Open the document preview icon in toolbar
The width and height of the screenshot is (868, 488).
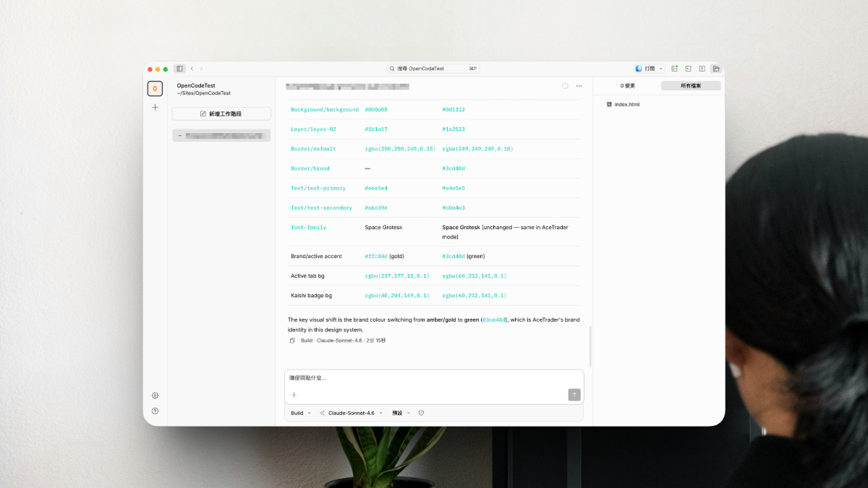[702, 68]
